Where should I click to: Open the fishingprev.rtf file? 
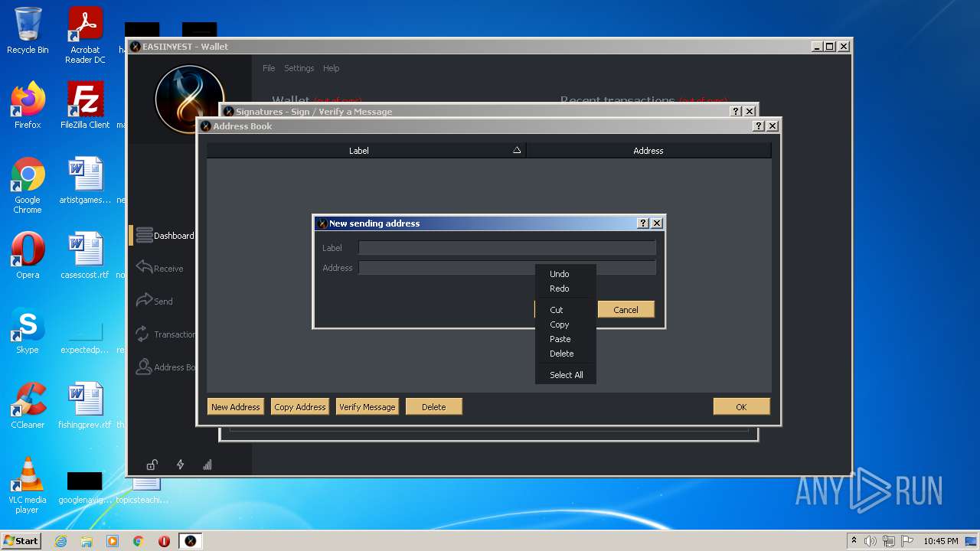[x=85, y=406]
